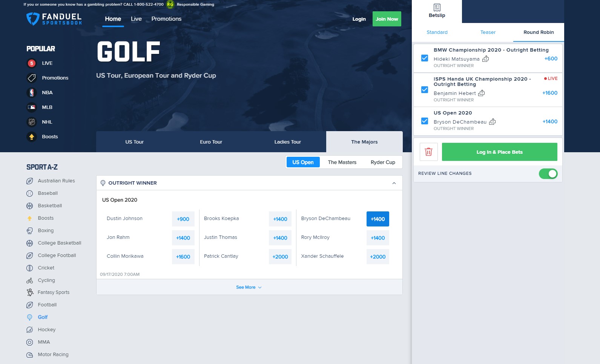
Task: Expand See More golfers list
Action: (x=249, y=287)
